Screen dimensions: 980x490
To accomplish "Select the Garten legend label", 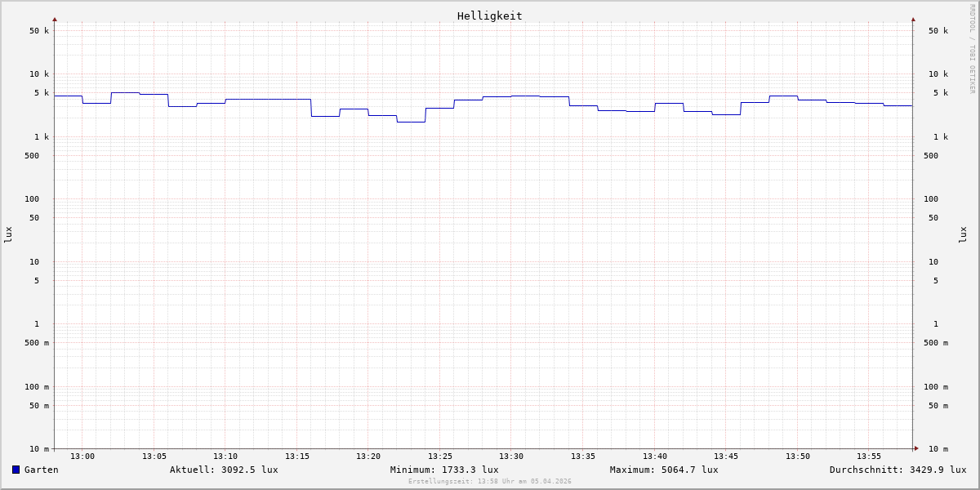I will [42, 470].
